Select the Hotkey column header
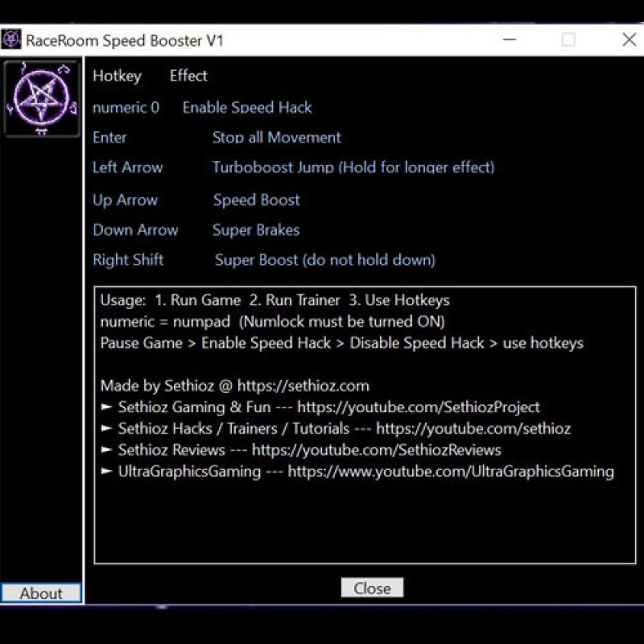The image size is (644, 644). click(x=117, y=76)
